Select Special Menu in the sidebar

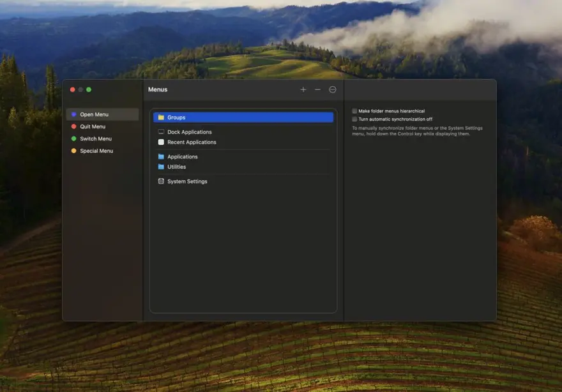click(103, 151)
